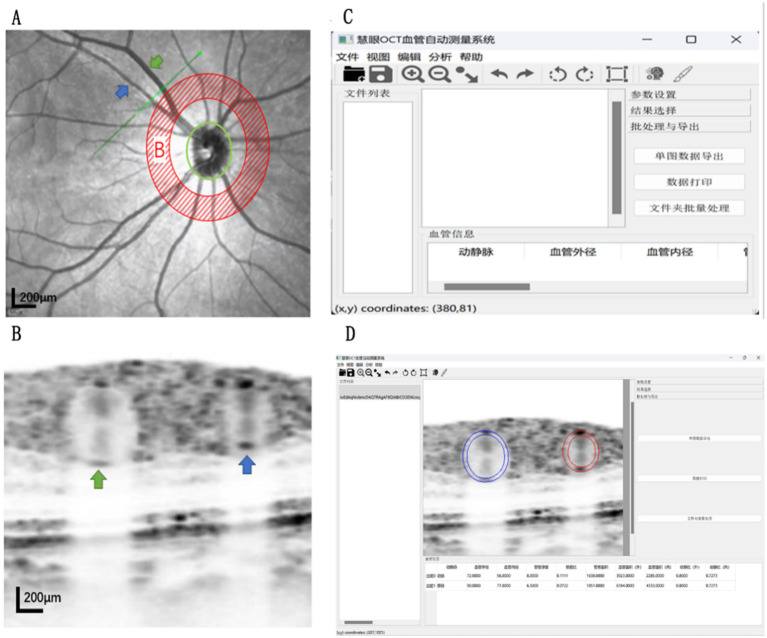Undo using the left curved arrow icon
The width and height of the screenshot is (767, 638).
pos(497,74)
